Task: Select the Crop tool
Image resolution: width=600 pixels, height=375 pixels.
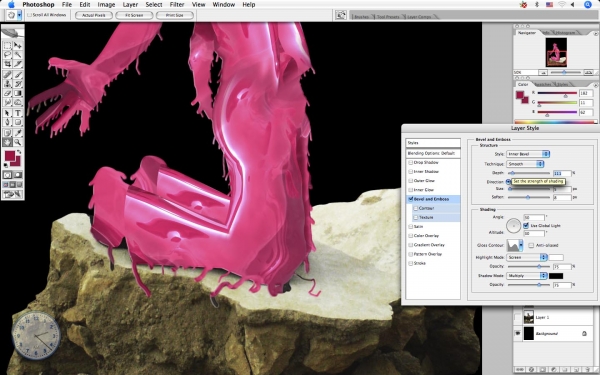Action: point(7,64)
